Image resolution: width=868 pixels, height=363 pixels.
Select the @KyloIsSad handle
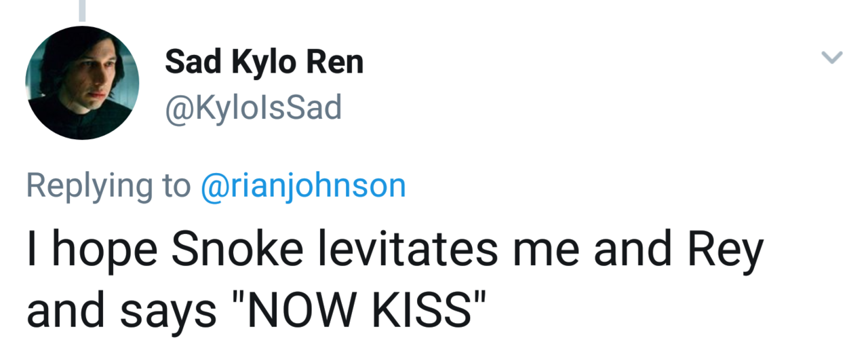coord(253,107)
